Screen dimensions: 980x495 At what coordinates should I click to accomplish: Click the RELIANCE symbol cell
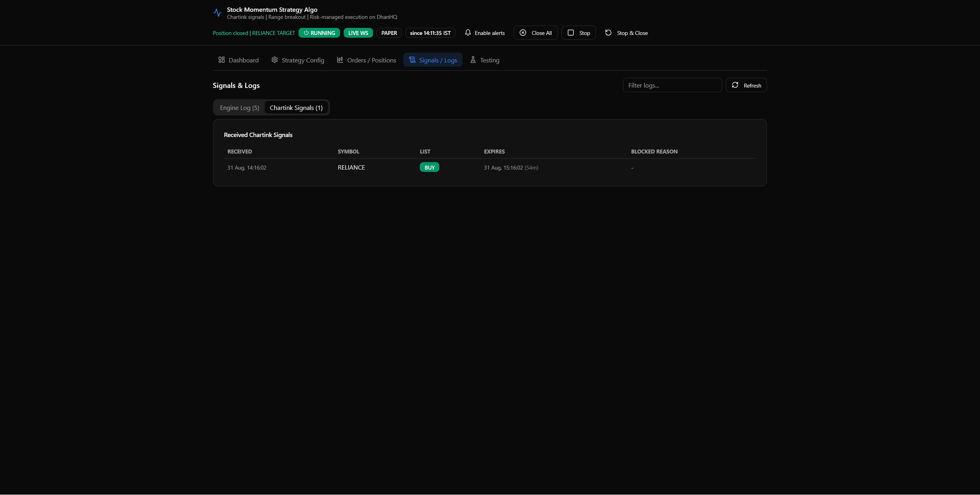coord(352,167)
